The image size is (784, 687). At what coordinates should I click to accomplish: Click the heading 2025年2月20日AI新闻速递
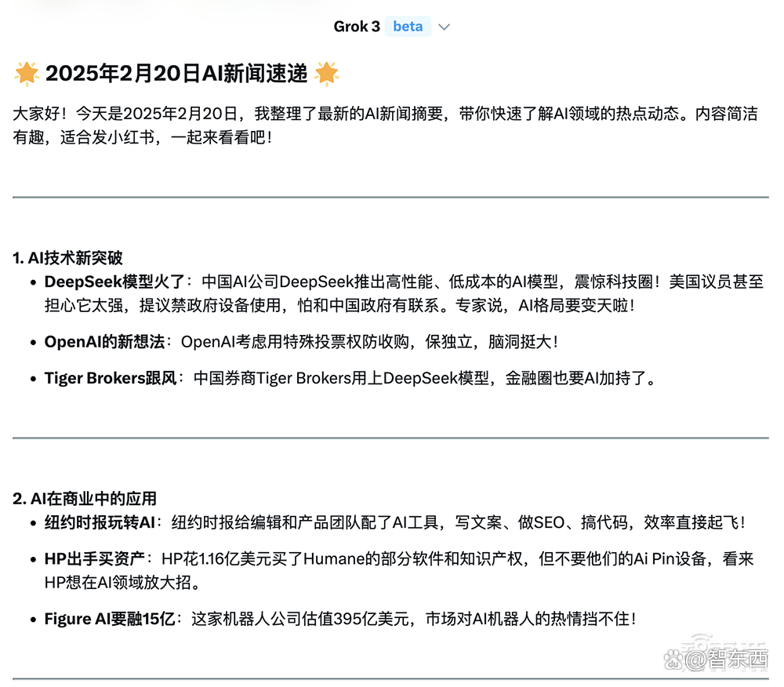point(176,74)
